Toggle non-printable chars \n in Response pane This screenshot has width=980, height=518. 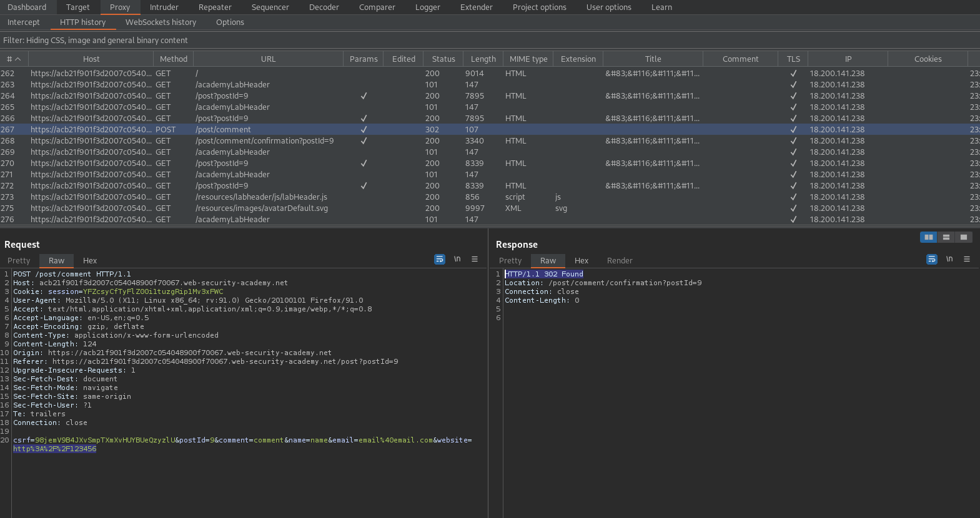click(x=949, y=259)
